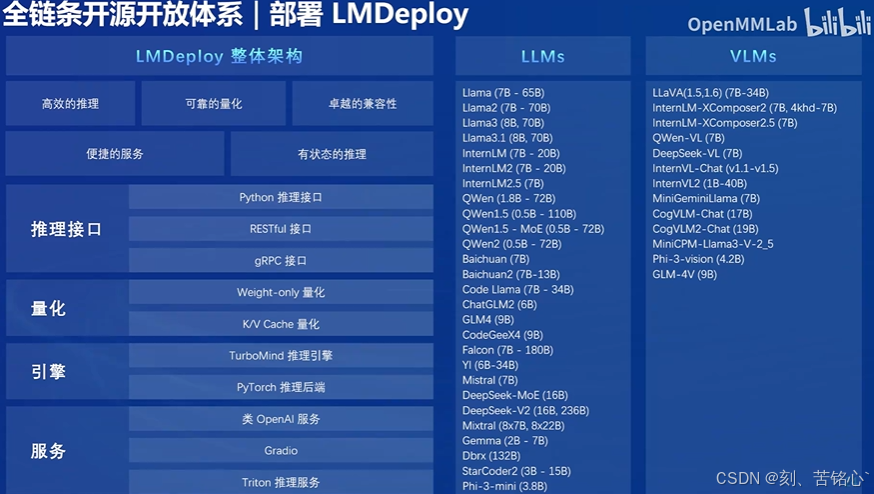This screenshot has width=874, height=494.
Task: Click the 有状态的推理 feature box
Action: (x=332, y=154)
